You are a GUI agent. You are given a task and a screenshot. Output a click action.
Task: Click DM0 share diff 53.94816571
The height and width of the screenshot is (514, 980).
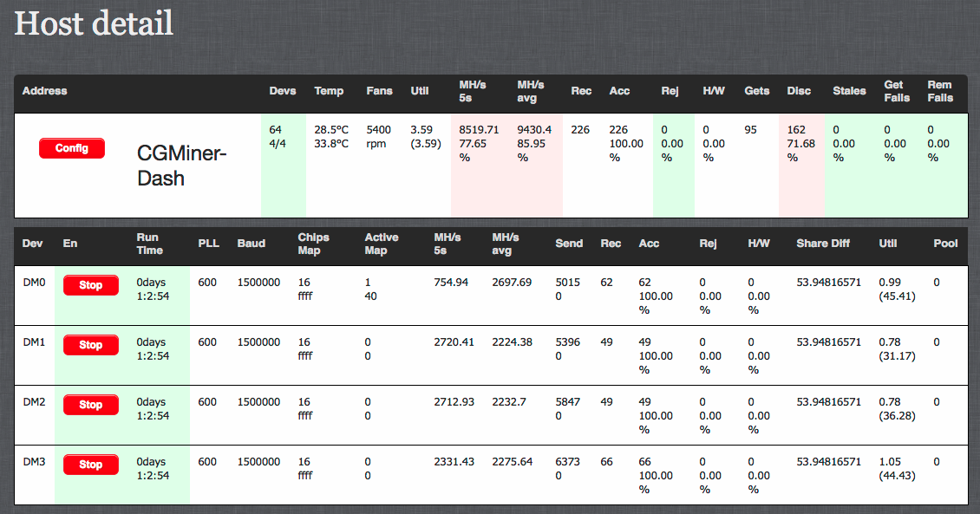pos(829,283)
